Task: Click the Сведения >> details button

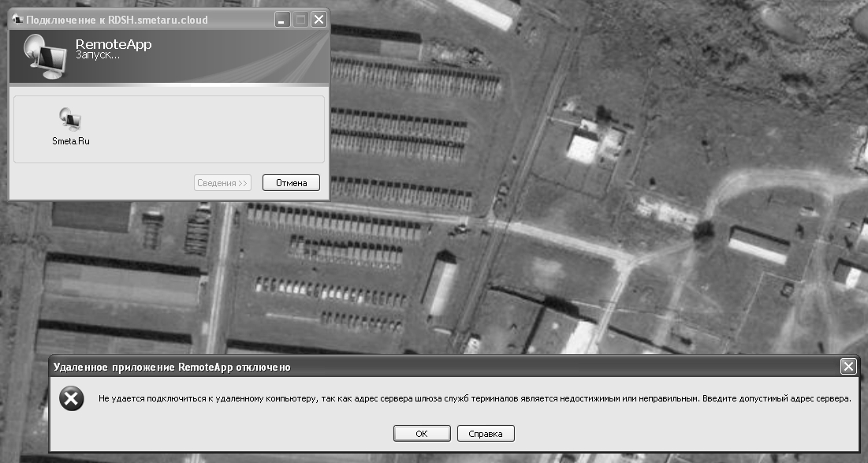Action: pos(222,183)
